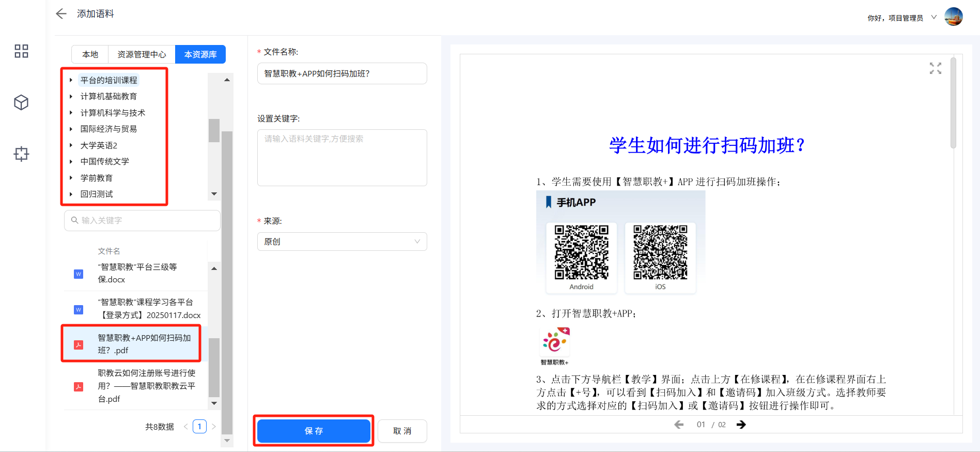Click the 设置关键字 textarea
The image size is (980, 452).
[x=342, y=157]
